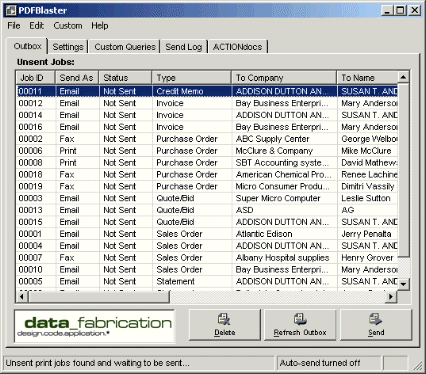Viewport: 426px width, 374px height.
Task: Switch to the Outbox tab
Action: tap(28, 46)
